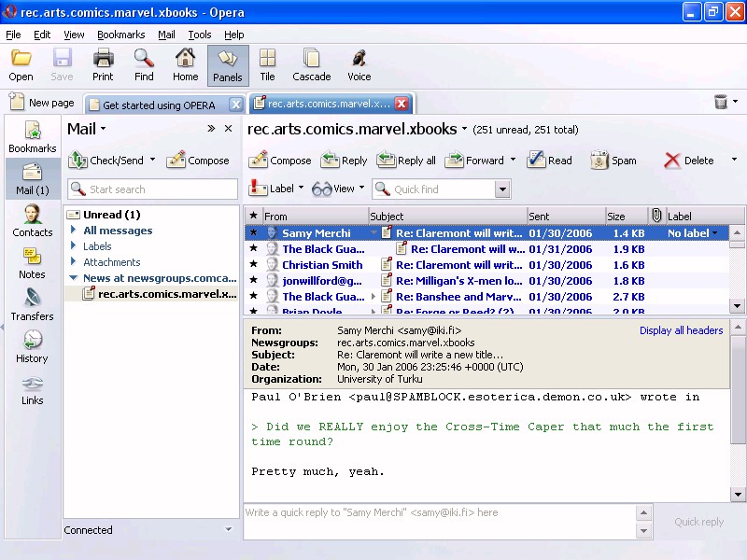Open the Label dropdown menu
Viewport: 747px width, 560px height.
pyautogui.click(x=275, y=189)
